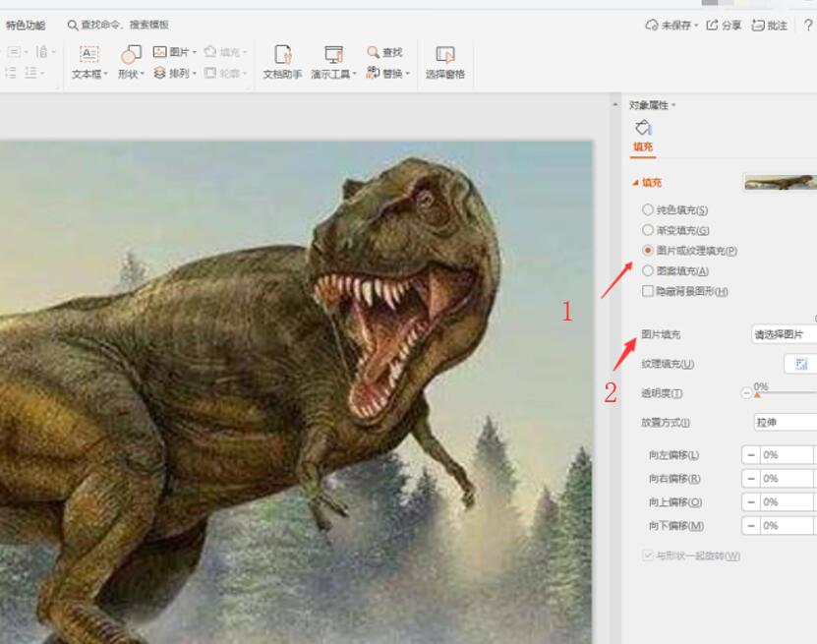817x644 pixels.
Task: Open the 选择窗格 selection pane
Action: [445, 62]
